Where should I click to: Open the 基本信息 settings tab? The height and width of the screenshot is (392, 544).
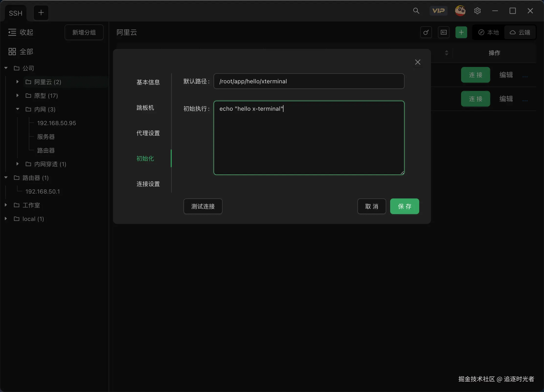pyautogui.click(x=148, y=82)
